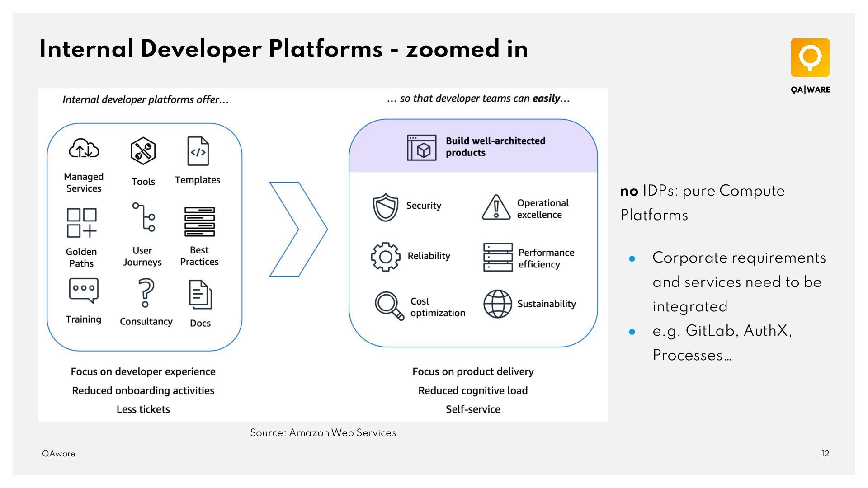Click the Consultancy question mark icon
This screenshot has width=868, height=488.
pos(146,293)
